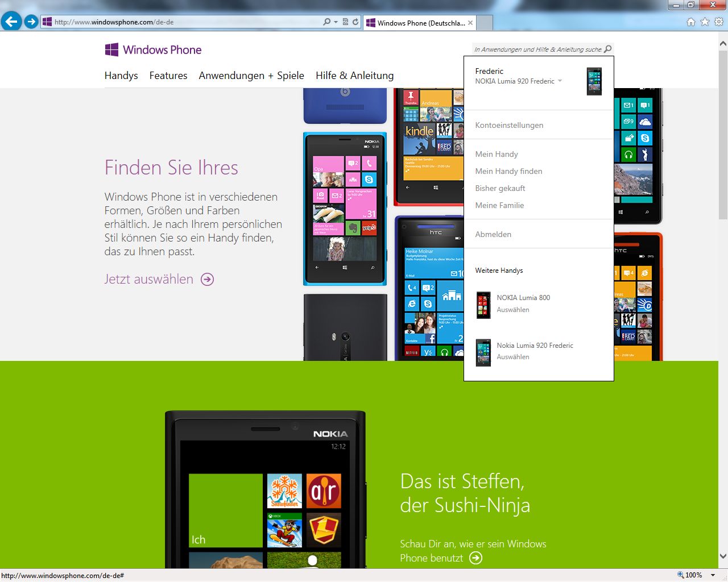
Task: Open Anwendungen + Spiele menu
Action: click(x=251, y=76)
